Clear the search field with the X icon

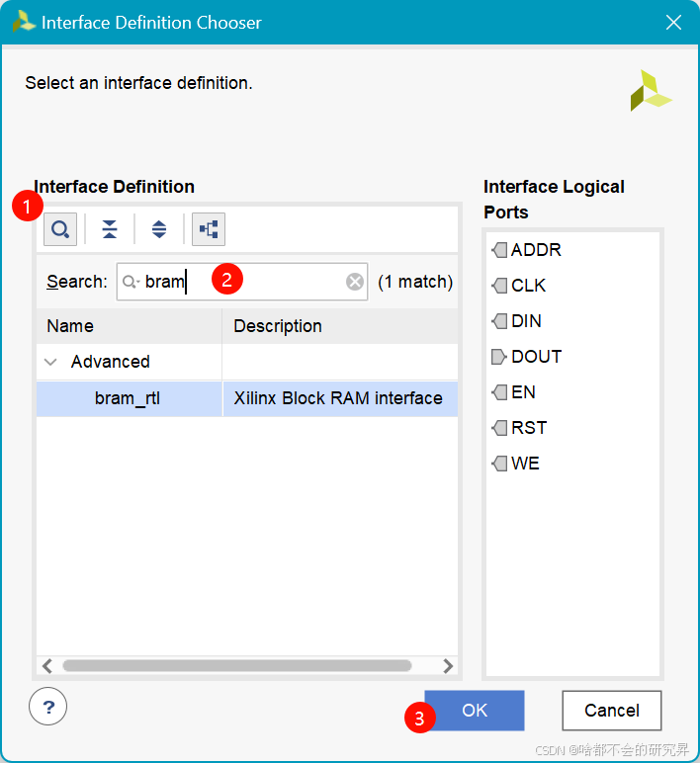pyautogui.click(x=355, y=282)
